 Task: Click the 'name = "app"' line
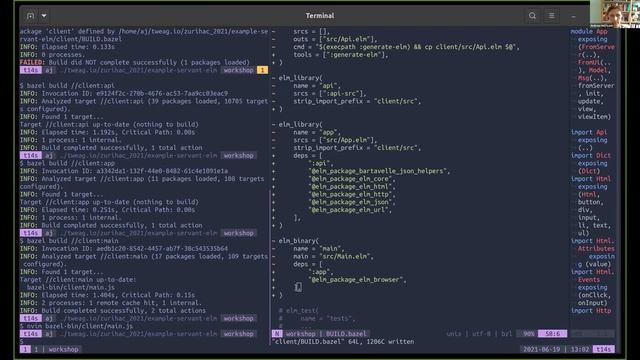coord(317,132)
